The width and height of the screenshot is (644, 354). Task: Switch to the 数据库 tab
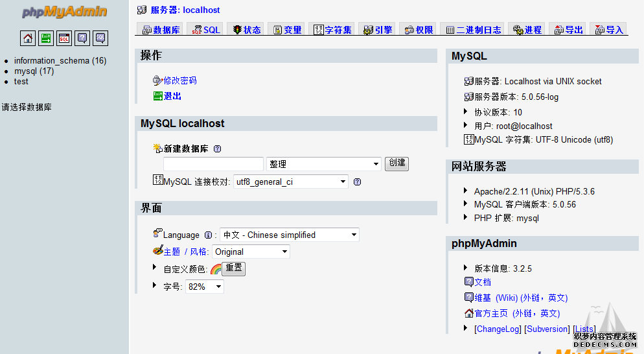coord(161,30)
